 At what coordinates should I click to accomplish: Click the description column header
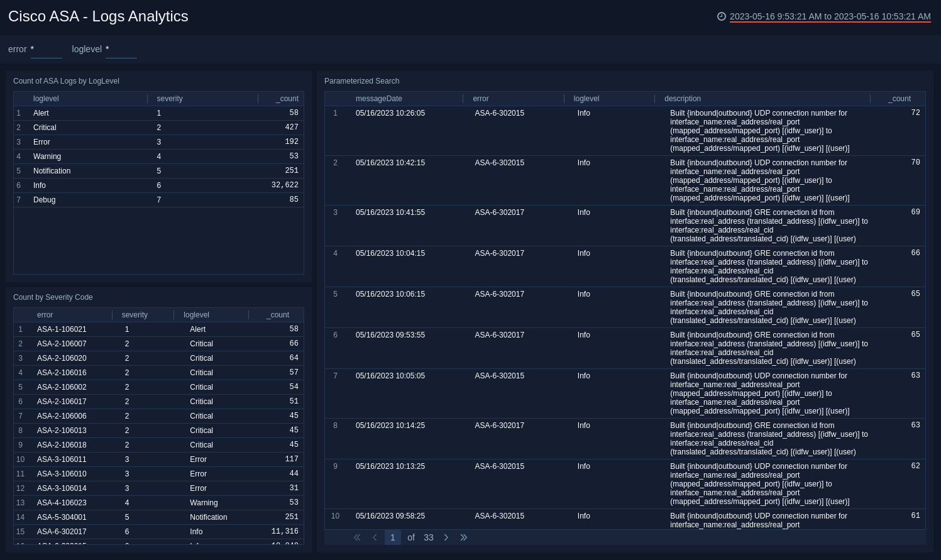pyautogui.click(x=683, y=99)
